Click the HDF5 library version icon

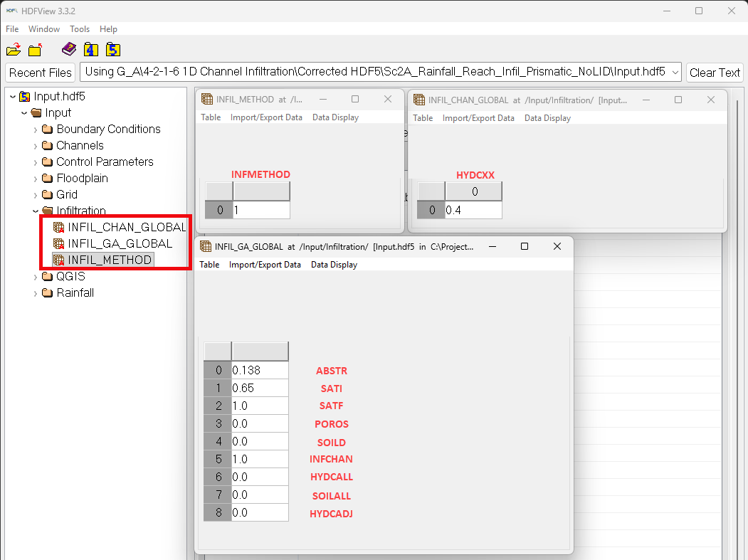click(112, 50)
